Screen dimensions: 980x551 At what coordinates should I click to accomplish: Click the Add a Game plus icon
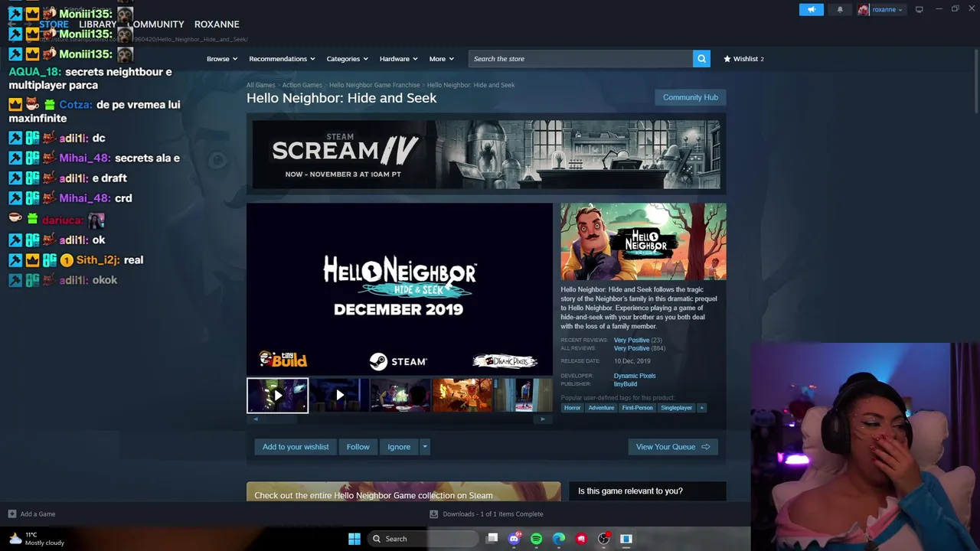coord(11,514)
